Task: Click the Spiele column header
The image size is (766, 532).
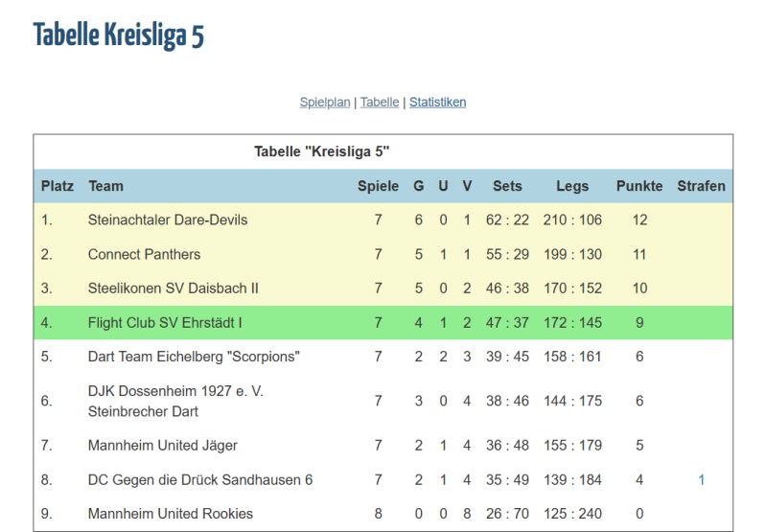Action: coord(378,186)
